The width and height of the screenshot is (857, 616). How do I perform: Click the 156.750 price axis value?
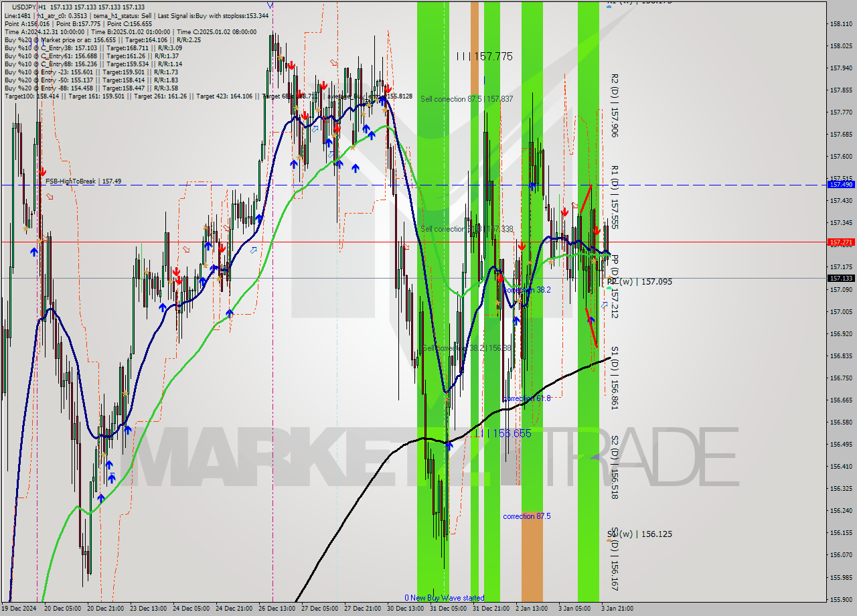tap(841, 378)
